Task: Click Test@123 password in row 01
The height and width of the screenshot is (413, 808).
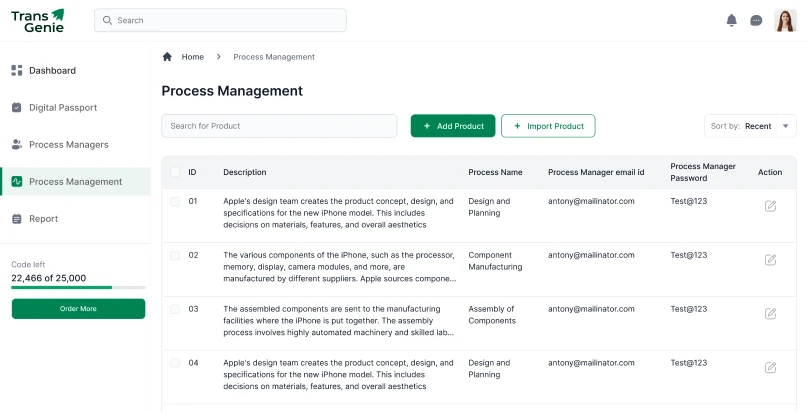Action: coord(688,201)
